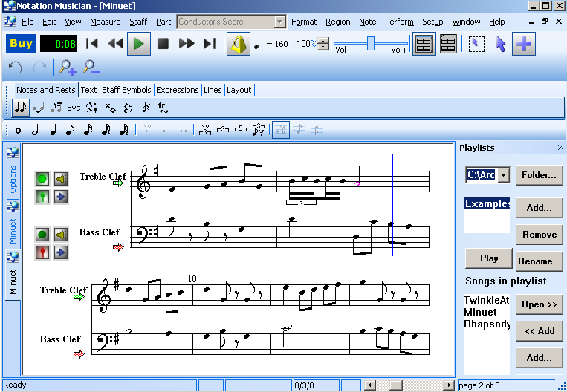567x392 pixels.
Task: Click the Folder... button in Playlists
Action: click(x=539, y=175)
